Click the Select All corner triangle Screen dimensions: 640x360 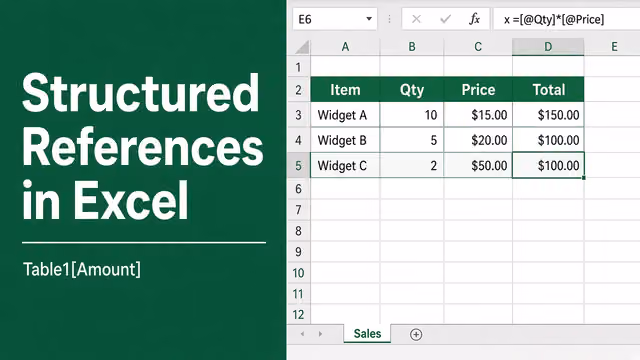click(302, 47)
